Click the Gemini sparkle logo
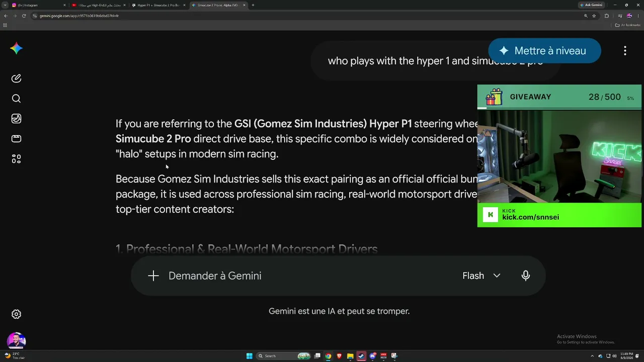The width and height of the screenshot is (644, 362). [16, 48]
